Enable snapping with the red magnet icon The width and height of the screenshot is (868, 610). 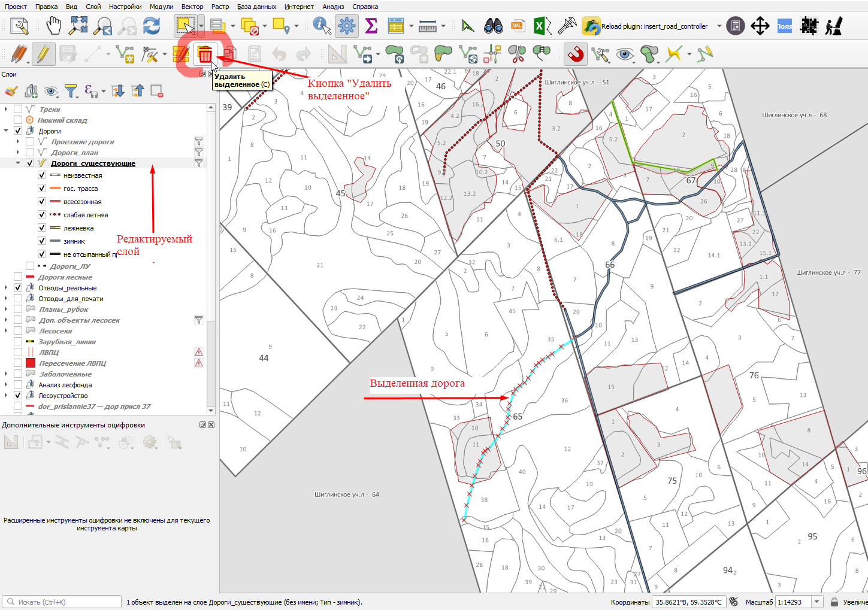click(x=575, y=54)
